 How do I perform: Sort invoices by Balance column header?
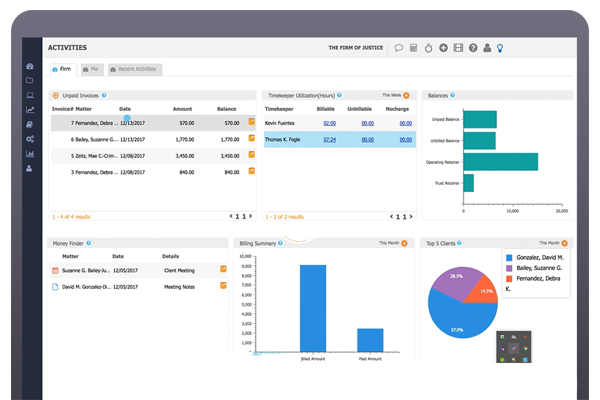[227, 109]
